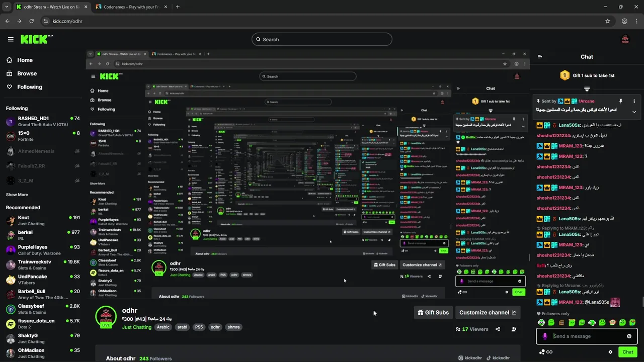Open kickodhr Instagram link
Image resolution: width=644 pixels, height=362 pixels.
pos(470,358)
